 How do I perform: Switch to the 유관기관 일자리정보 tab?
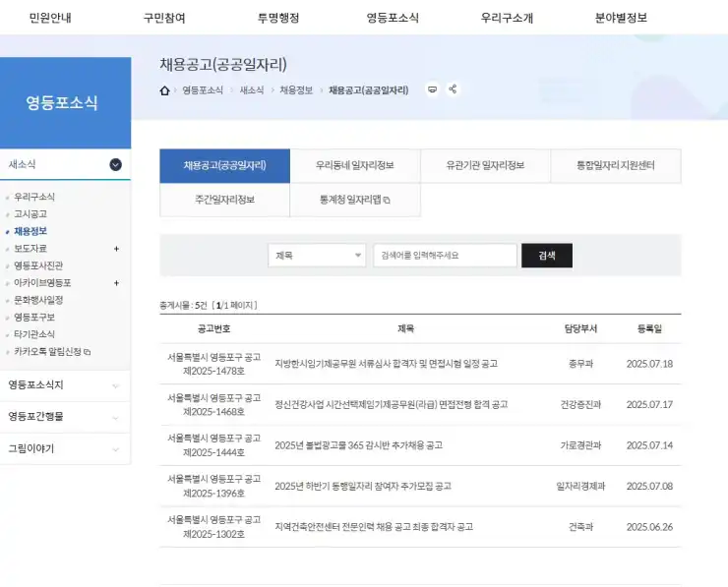coord(485,165)
